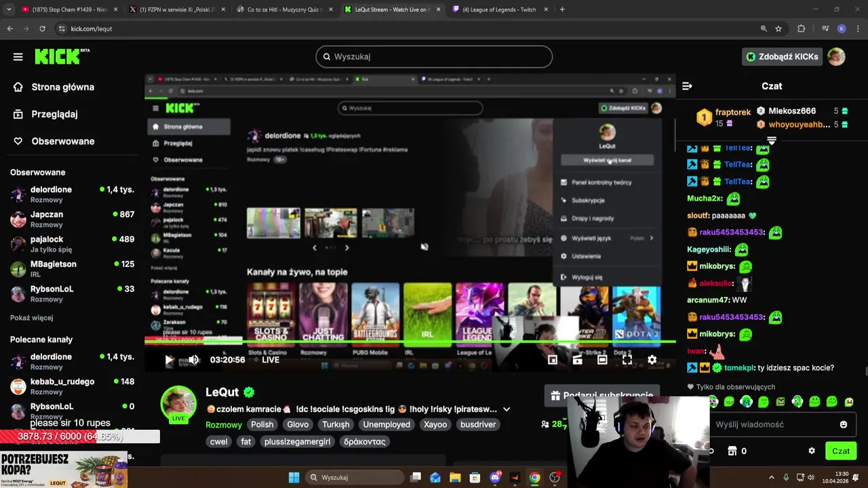Viewport: 868px width, 488px height.
Task: Open Chrome media controls icon
Action: pyautogui.click(x=825, y=28)
